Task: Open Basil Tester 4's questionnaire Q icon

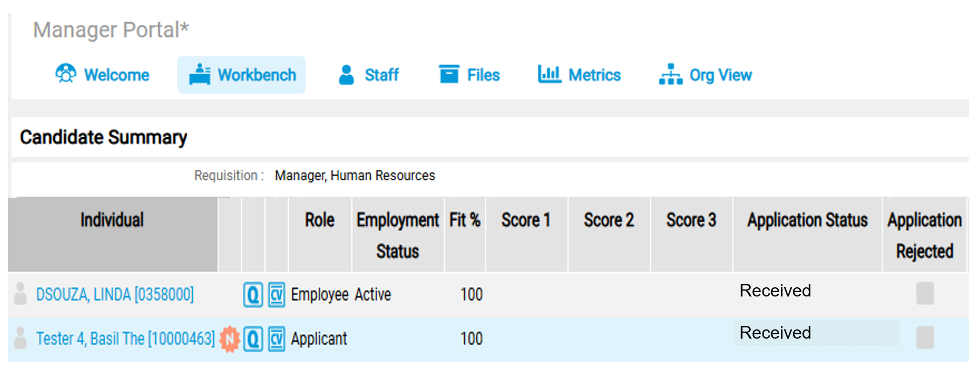Action: [x=253, y=339]
